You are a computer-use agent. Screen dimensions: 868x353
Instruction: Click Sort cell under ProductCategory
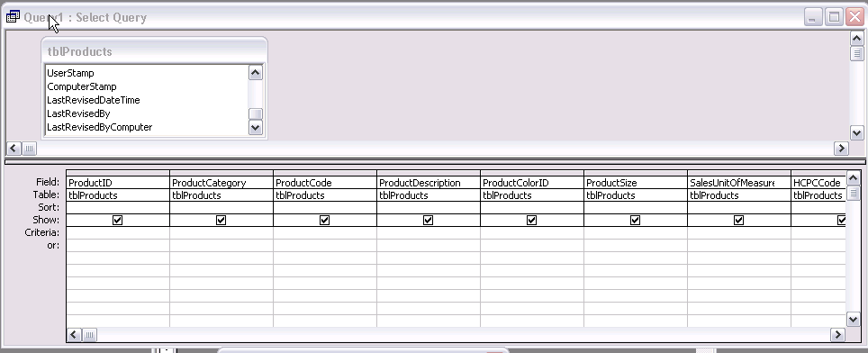point(222,207)
